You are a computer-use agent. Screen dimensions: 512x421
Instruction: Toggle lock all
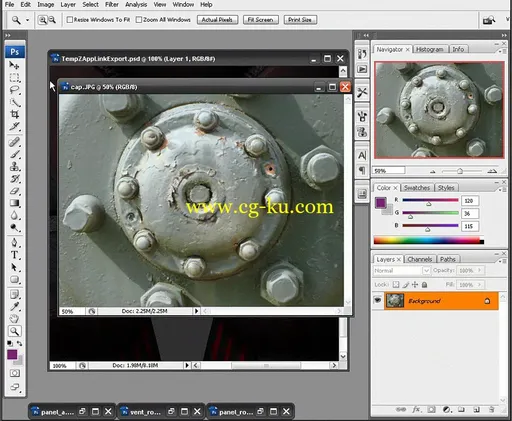pyautogui.click(x=424, y=284)
